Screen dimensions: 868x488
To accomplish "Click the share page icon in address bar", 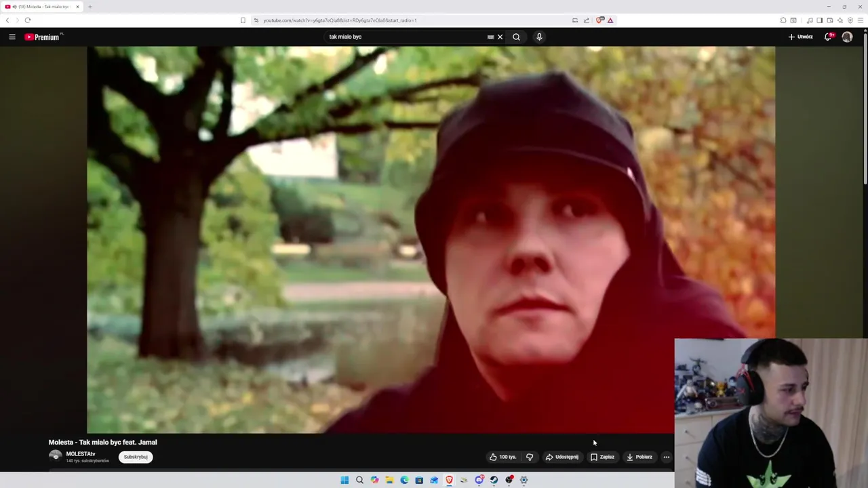I will coord(587,20).
